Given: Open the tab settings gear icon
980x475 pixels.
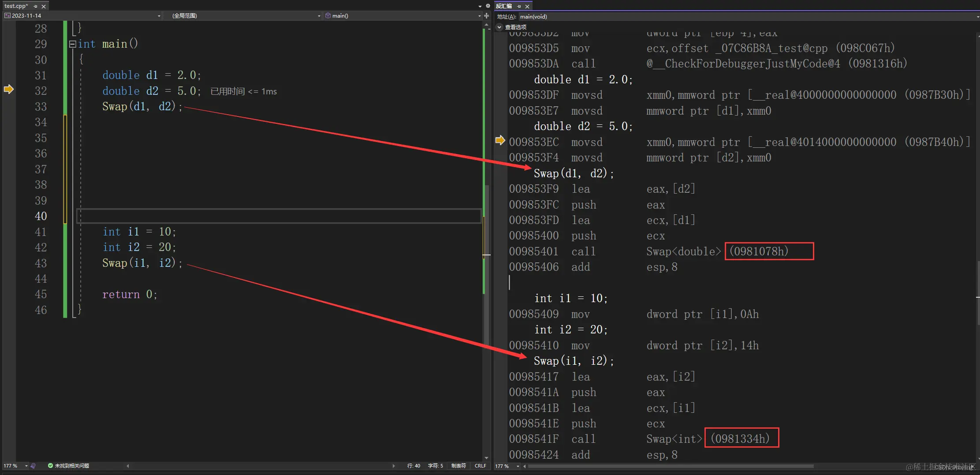Looking at the screenshot, I should pyautogui.click(x=488, y=6).
